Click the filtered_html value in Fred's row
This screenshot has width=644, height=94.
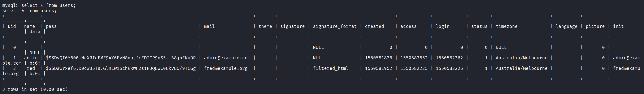331,68
